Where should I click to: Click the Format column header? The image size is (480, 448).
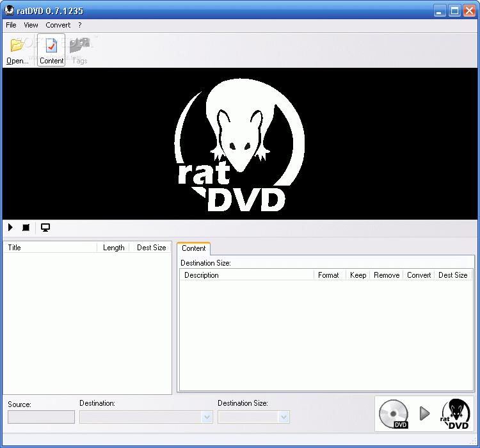coord(330,275)
